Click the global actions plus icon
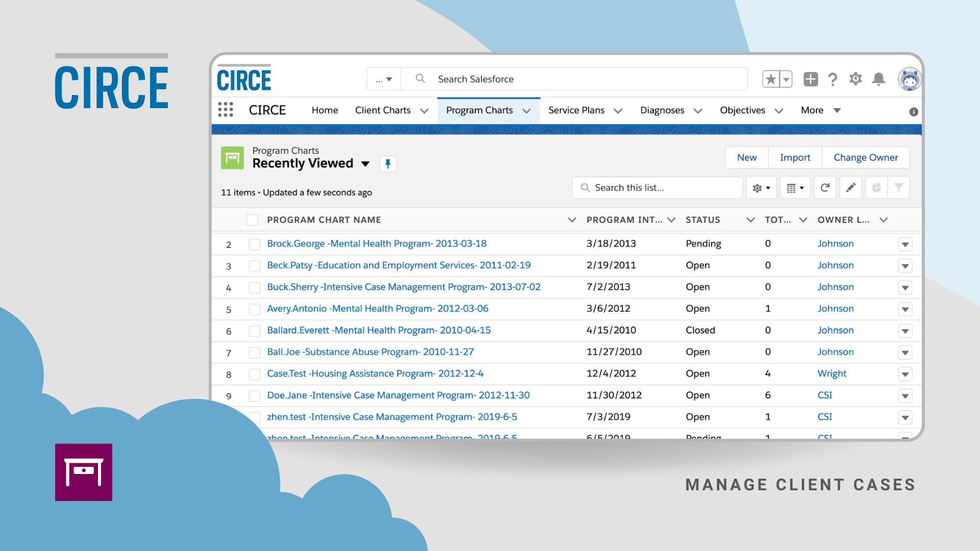 [811, 79]
